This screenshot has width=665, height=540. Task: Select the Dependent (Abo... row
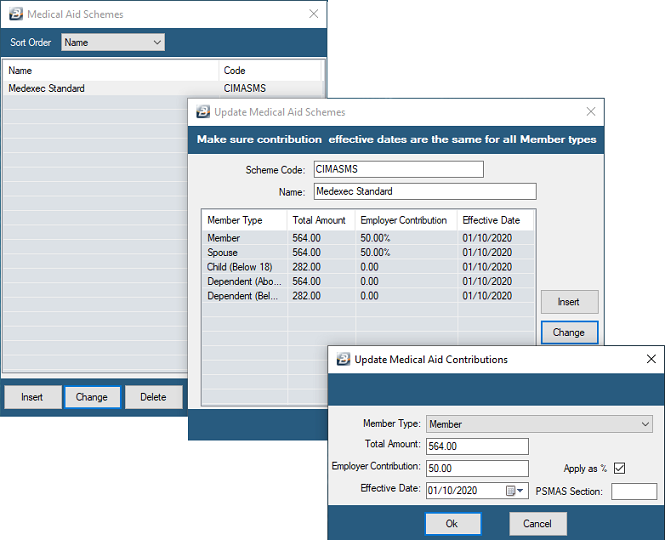[368, 281]
